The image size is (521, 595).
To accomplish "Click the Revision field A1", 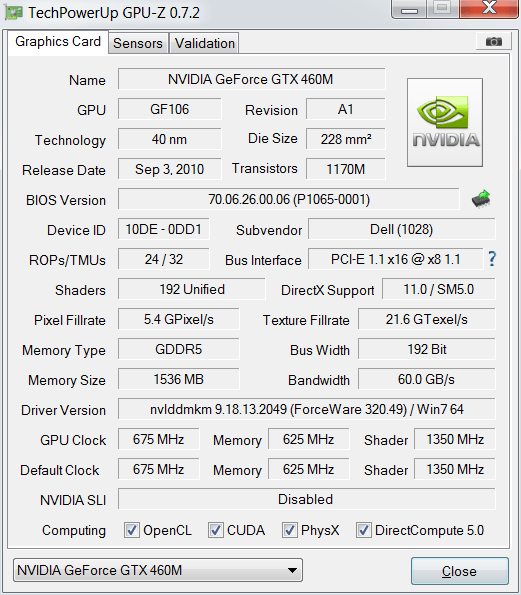I will pos(345,109).
